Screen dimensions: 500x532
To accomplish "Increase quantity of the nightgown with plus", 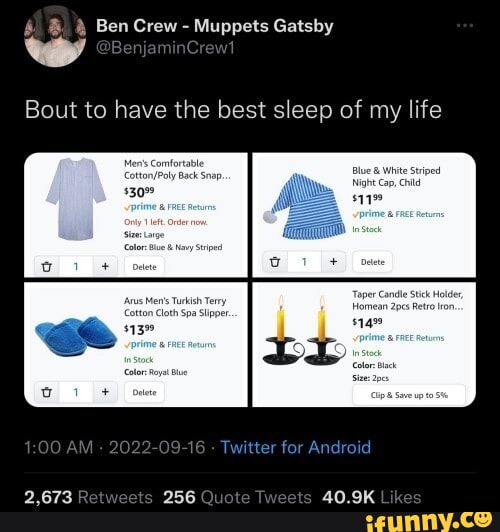I will point(105,267).
